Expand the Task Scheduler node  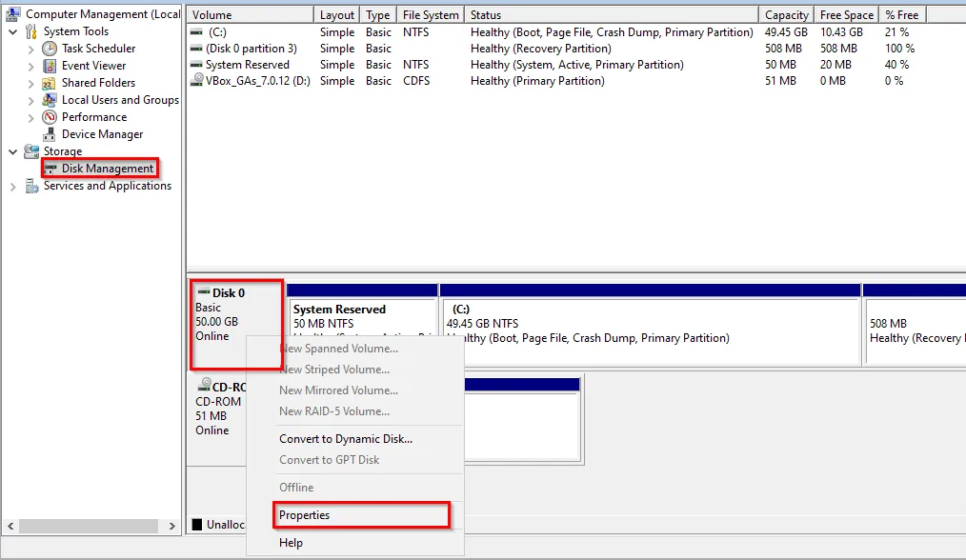click(30, 49)
